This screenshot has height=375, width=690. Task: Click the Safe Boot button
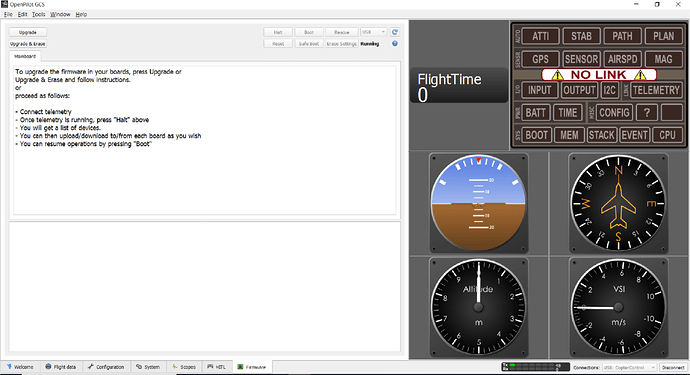tap(309, 44)
